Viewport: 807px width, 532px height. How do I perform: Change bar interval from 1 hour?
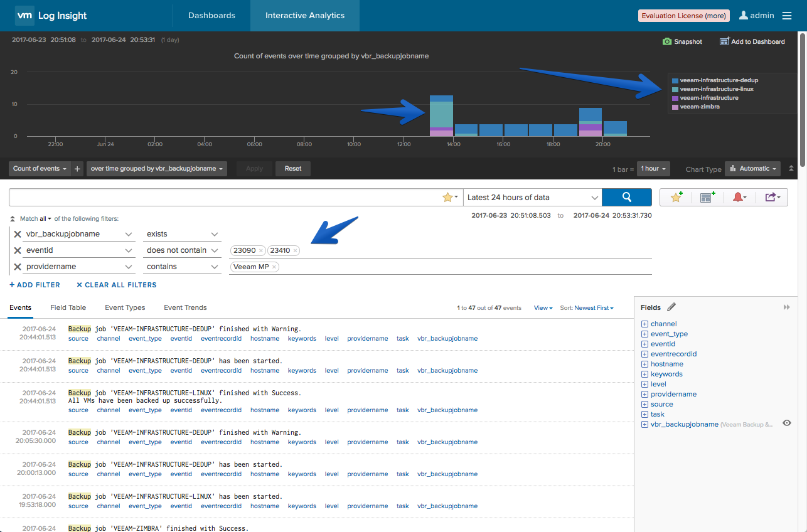[x=653, y=168]
